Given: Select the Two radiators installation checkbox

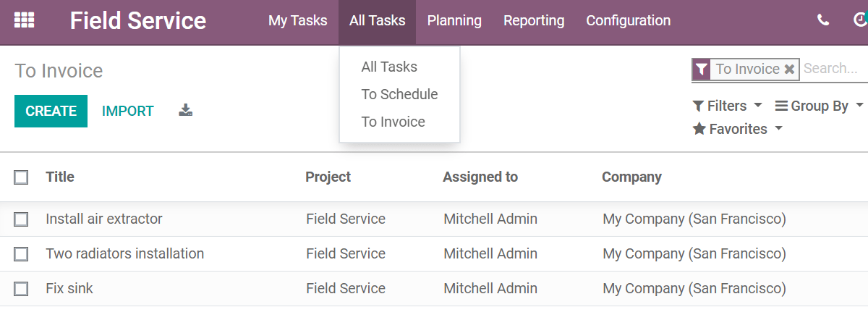Looking at the screenshot, I should pos(21,253).
